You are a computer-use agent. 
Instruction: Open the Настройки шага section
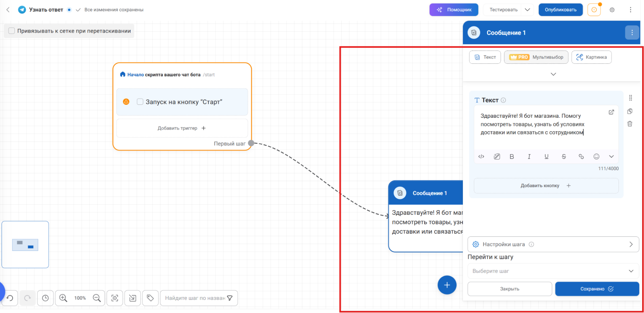(x=553, y=244)
